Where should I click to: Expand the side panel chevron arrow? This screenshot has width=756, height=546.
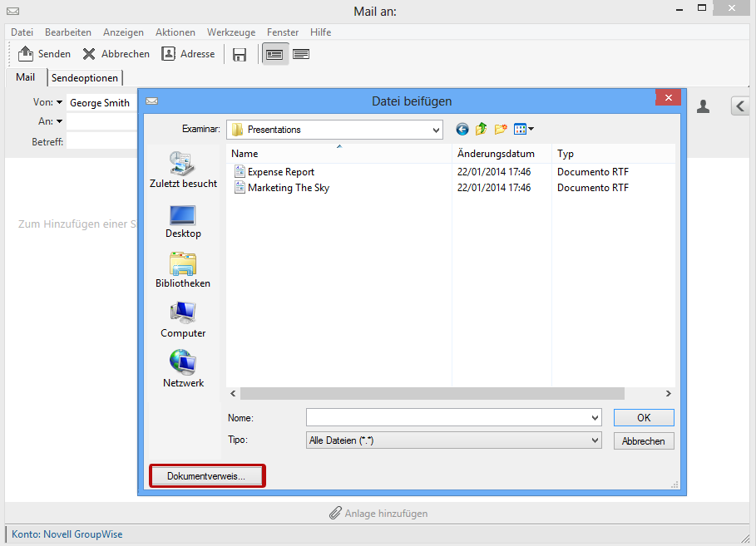coord(739,106)
